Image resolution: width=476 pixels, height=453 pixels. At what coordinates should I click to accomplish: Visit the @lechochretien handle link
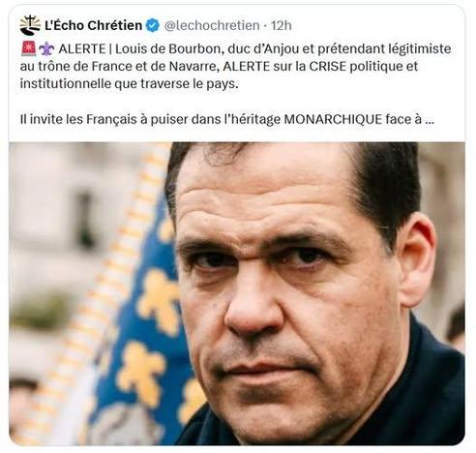pos(212,25)
